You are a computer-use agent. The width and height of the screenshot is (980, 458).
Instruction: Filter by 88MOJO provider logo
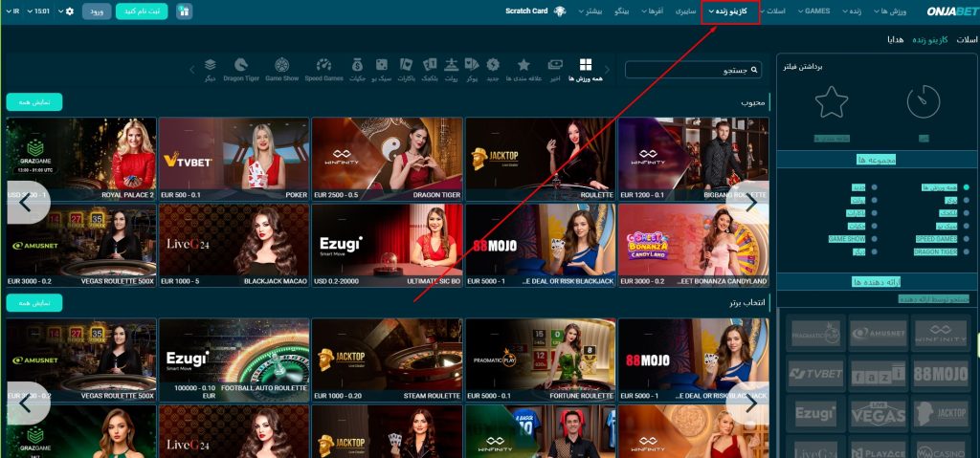pyautogui.click(x=941, y=374)
